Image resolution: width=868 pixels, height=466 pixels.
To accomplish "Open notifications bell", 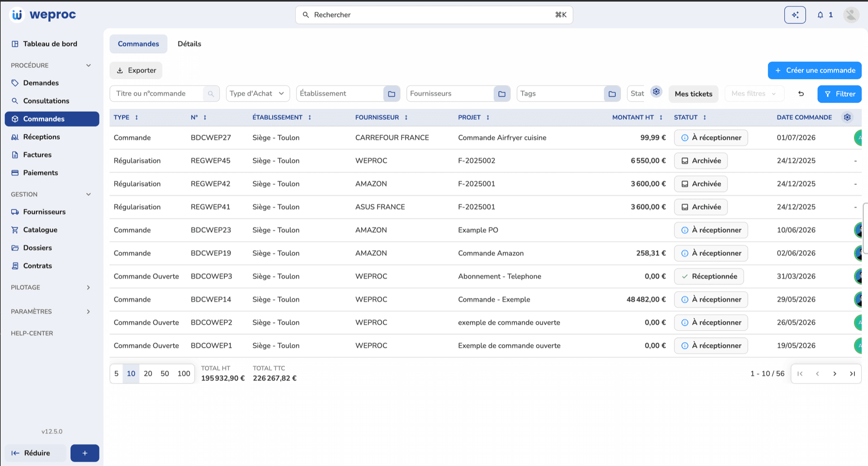I will [x=820, y=15].
